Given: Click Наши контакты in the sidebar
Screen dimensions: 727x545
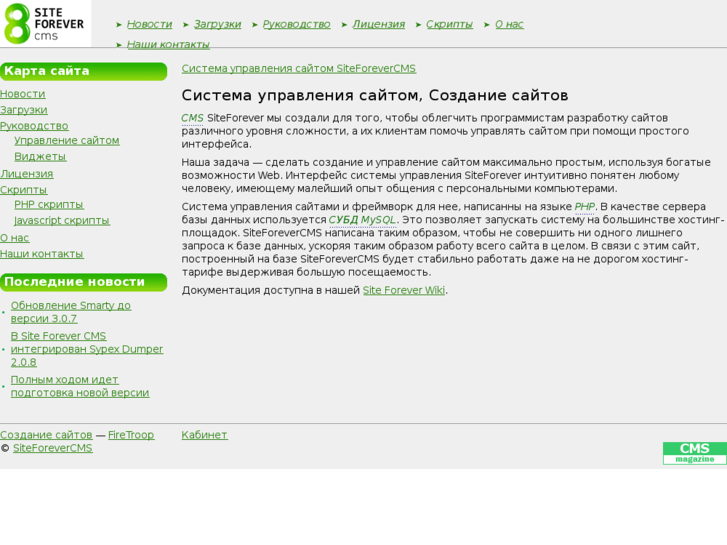Looking at the screenshot, I should tap(42, 254).
